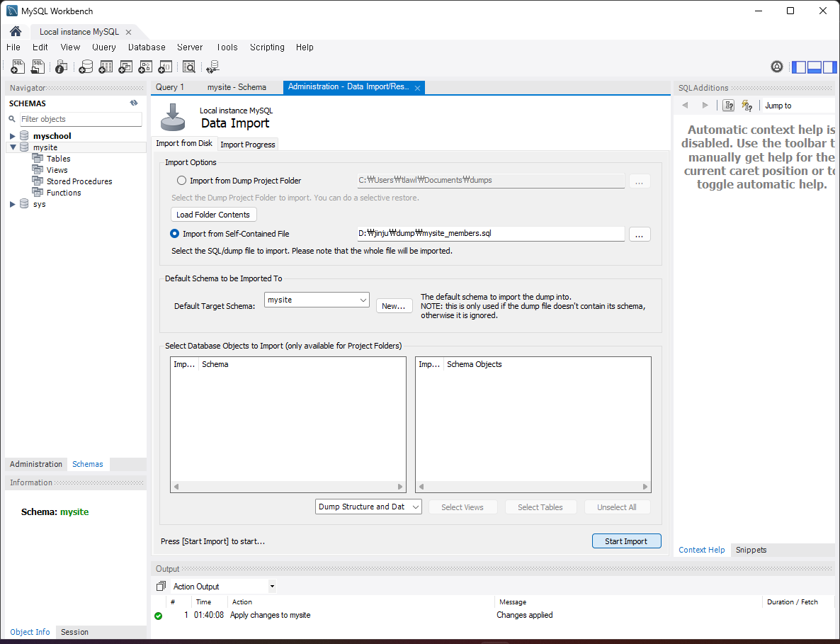Click the Views icon under mysite
Image resolution: width=840 pixels, height=644 pixels.
pos(38,169)
